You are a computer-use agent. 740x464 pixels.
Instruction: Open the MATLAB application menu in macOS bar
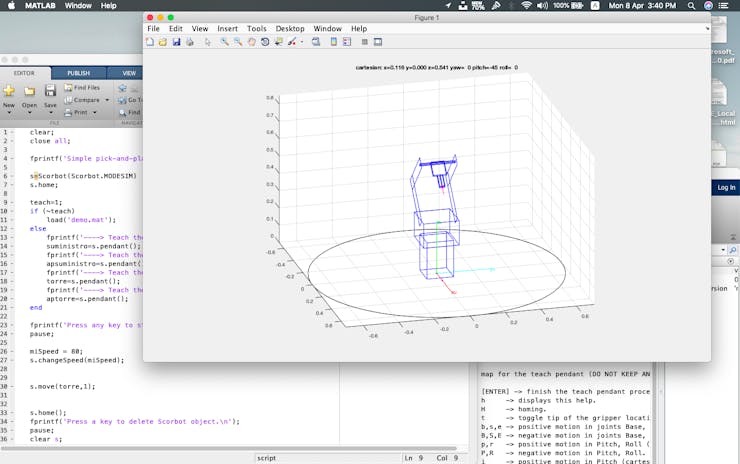tap(40, 6)
